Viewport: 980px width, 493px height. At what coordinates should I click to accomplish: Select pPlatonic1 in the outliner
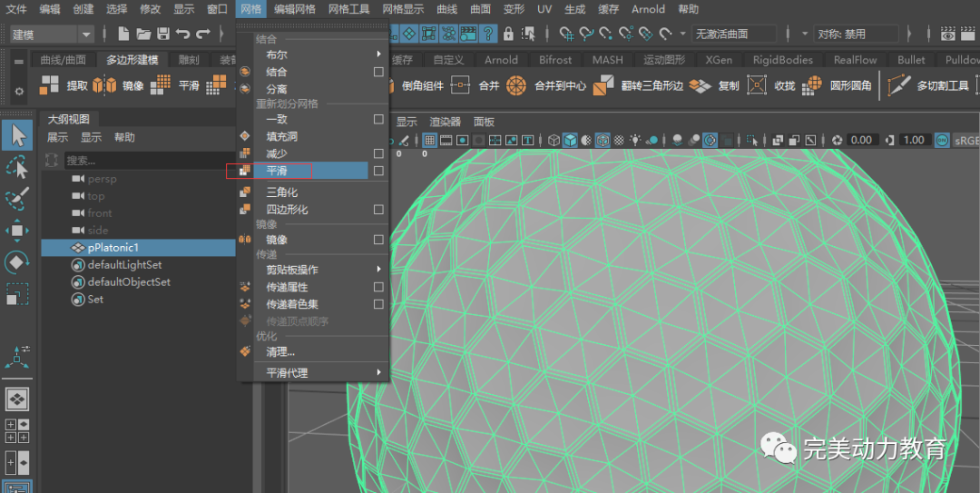click(x=113, y=248)
